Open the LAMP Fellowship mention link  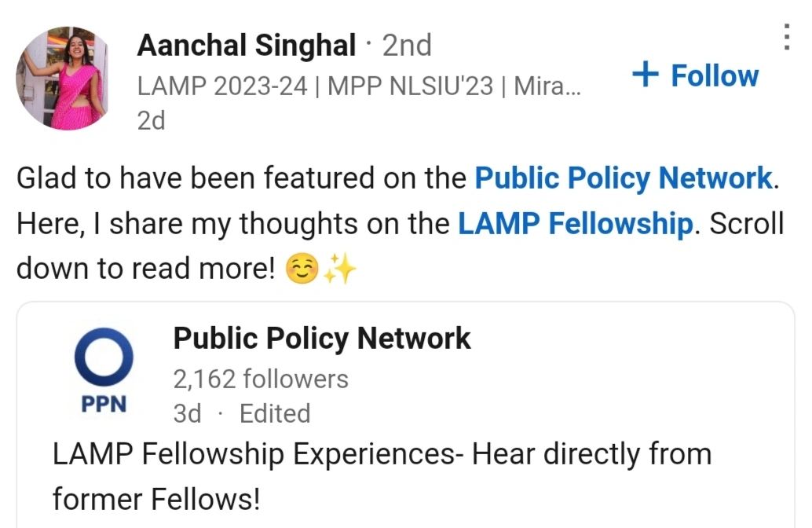pyautogui.click(x=576, y=223)
